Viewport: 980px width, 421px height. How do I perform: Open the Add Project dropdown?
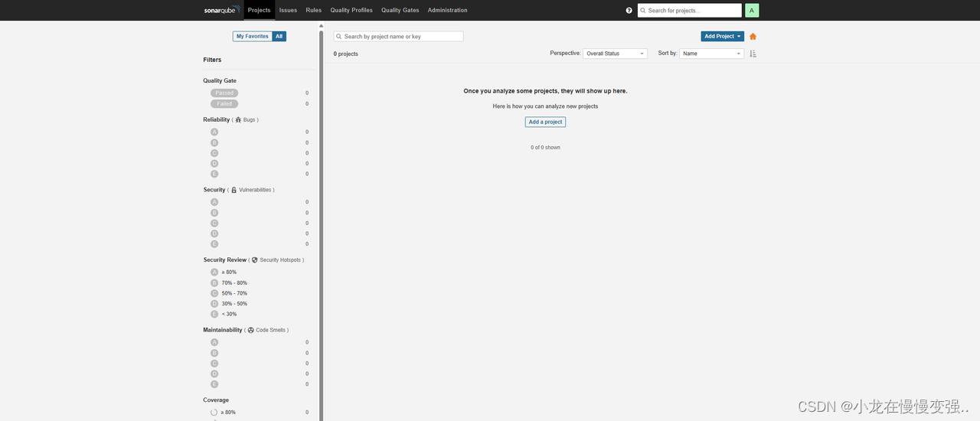coord(723,37)
